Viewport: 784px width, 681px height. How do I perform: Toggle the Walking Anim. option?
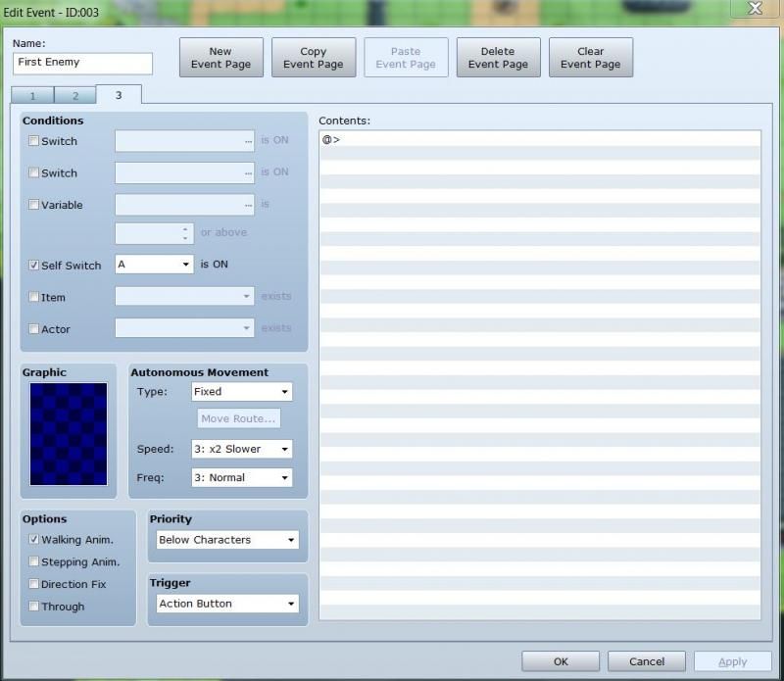[34, 540]
